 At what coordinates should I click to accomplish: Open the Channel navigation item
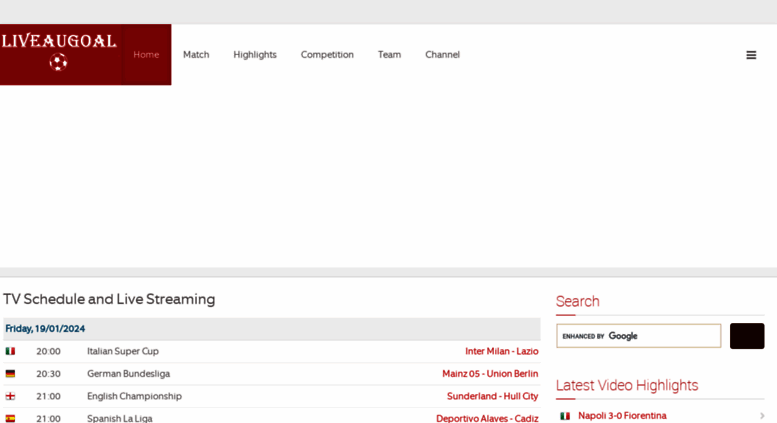[x=442, y=55]
